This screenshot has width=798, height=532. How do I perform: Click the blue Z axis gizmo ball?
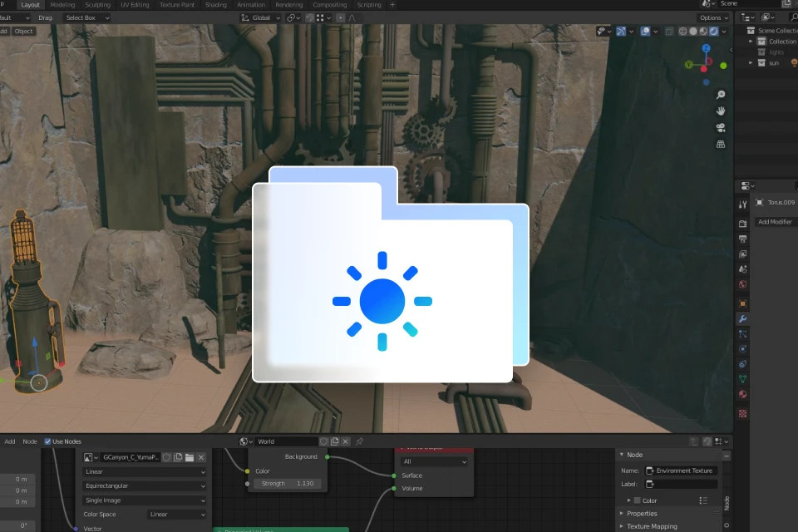tap(706, 48)
